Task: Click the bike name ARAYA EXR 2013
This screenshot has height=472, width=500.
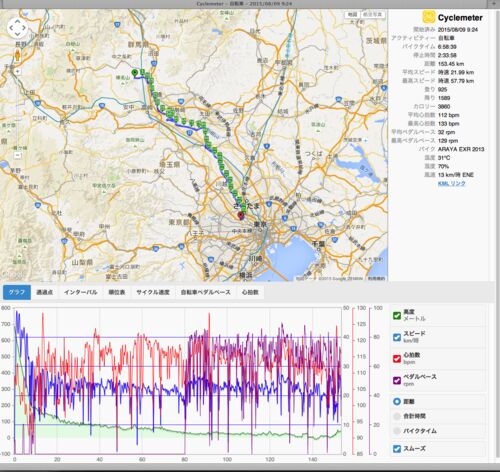Action: coord(461,149)
